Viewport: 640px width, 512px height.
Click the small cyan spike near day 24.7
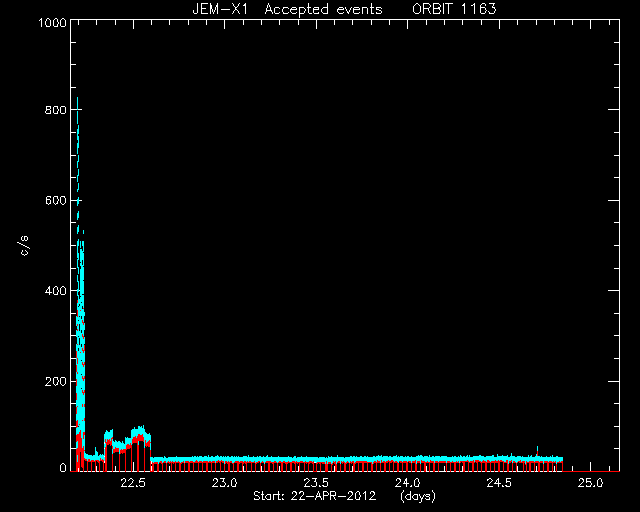[x=537, y=451]
